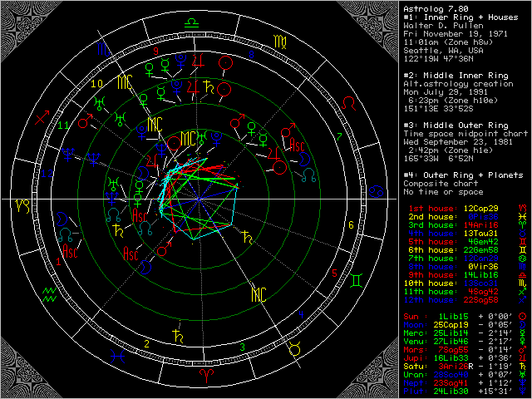
Task: Select the blue Pisces glyph on the outer ring
Action: point(115,357)
